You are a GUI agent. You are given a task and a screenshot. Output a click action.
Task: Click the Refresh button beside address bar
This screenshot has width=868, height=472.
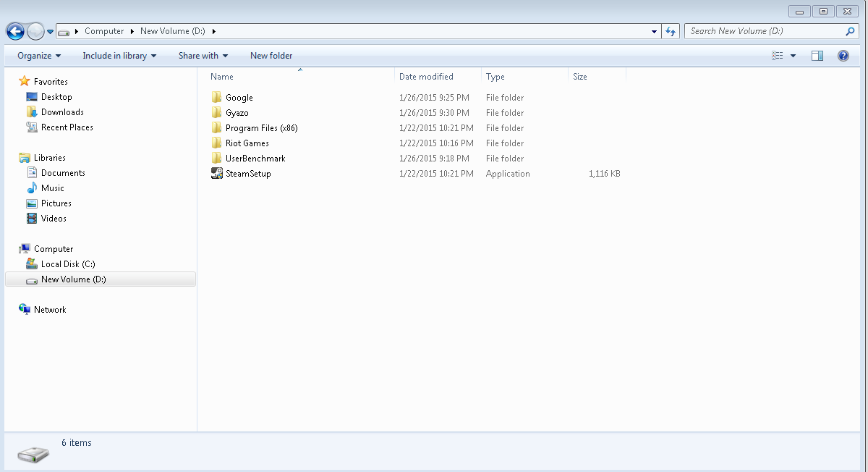(671, 31)
